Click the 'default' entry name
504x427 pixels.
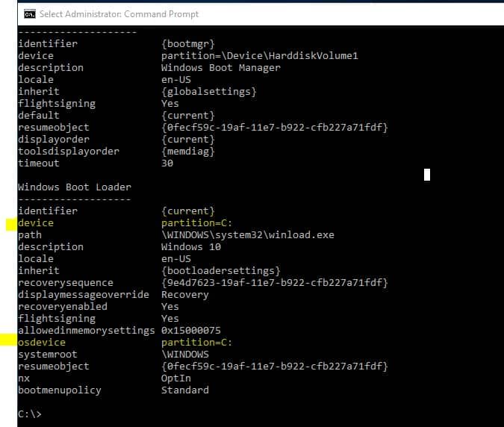pos(39,116)
